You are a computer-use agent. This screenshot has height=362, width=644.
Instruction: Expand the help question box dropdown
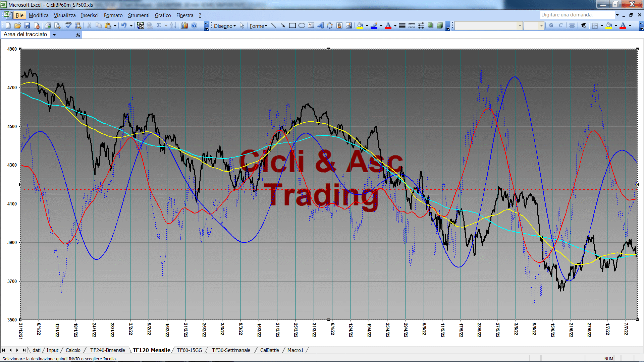617,15
